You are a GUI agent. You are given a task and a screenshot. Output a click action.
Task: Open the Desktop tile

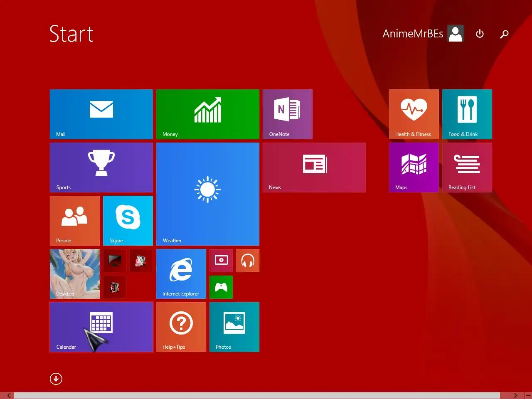[75, 274]
